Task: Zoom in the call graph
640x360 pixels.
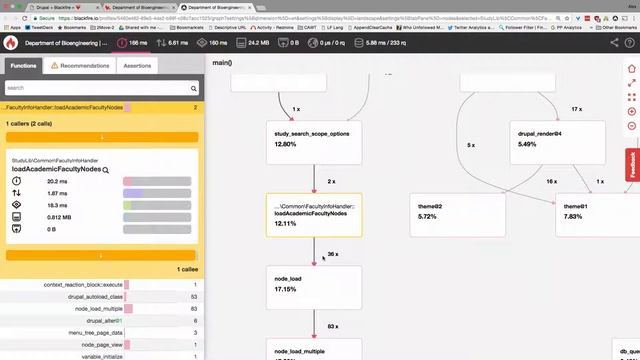Action: tap(631, 111)
